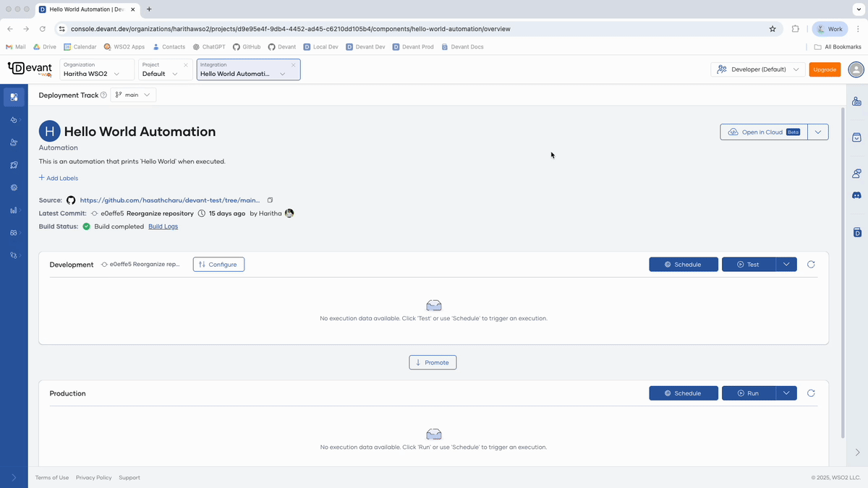Clear the Integration selection with its X
The image size is (868, 488).
pyautogui.click(x=293, y=65)
